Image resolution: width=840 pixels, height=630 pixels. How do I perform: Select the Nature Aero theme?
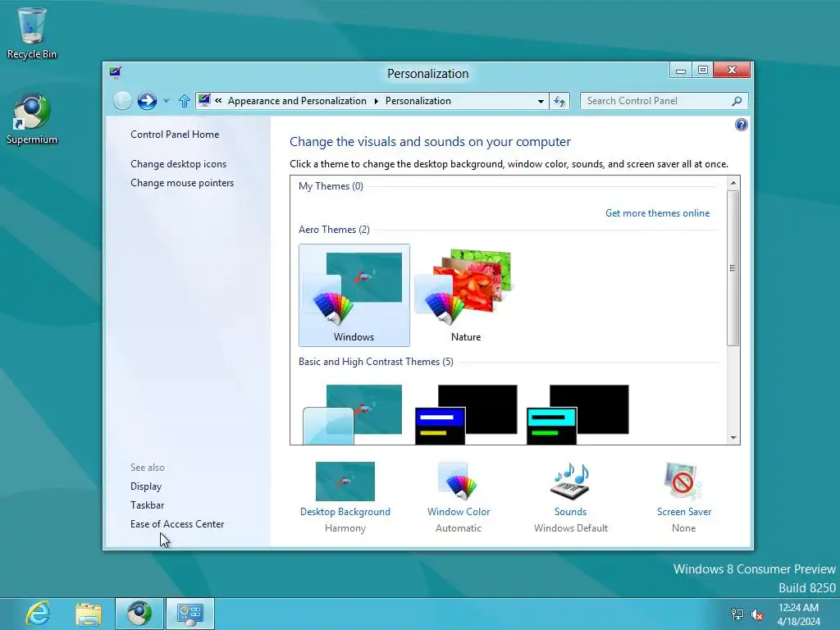(x=466, y=295)
